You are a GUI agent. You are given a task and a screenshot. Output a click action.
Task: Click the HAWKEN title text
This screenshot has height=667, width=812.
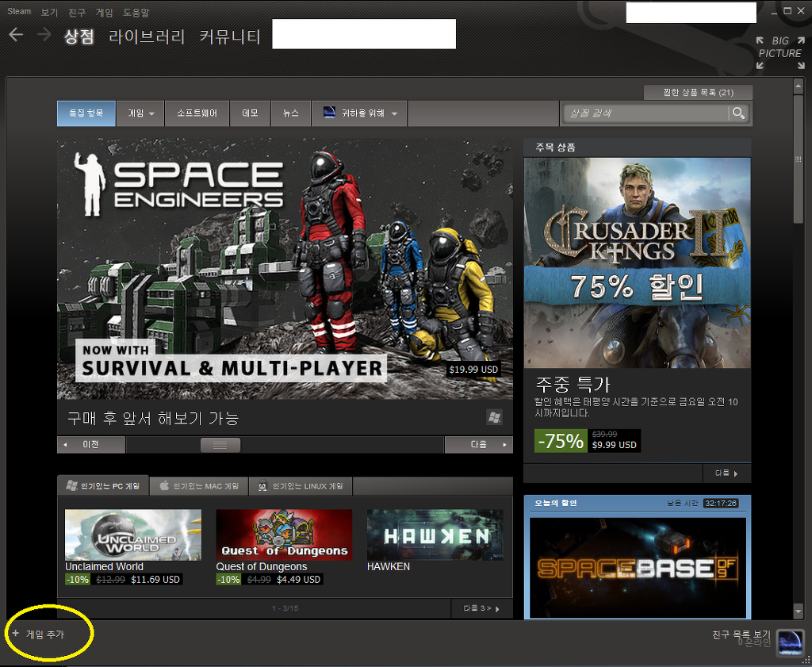[389, 567]
